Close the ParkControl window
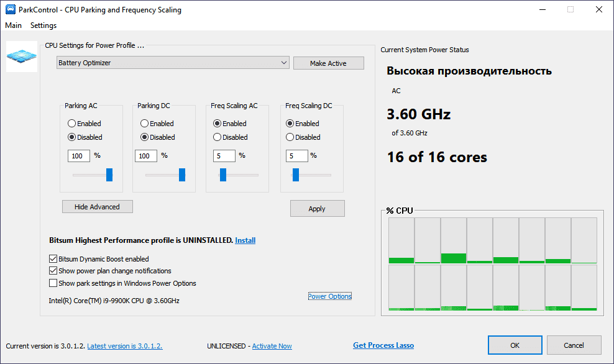Viewport: 614px width, 364px height. click(x=598, y=9)
